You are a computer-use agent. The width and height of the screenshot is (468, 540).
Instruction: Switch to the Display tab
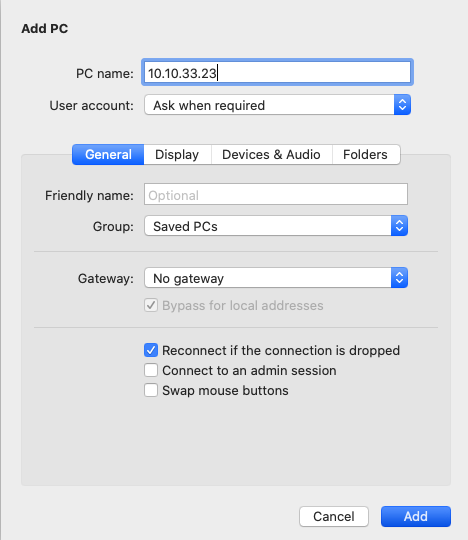(177, 155)
